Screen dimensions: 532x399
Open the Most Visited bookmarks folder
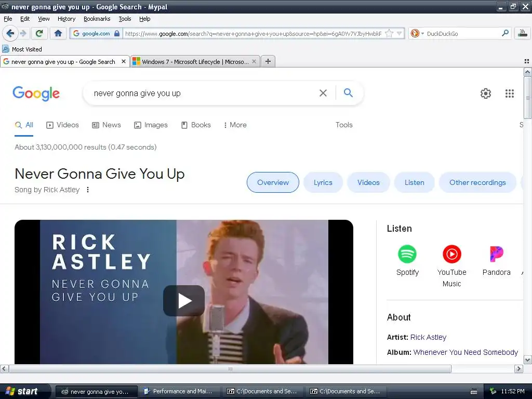pyautogui.click(x=22, y=49)
